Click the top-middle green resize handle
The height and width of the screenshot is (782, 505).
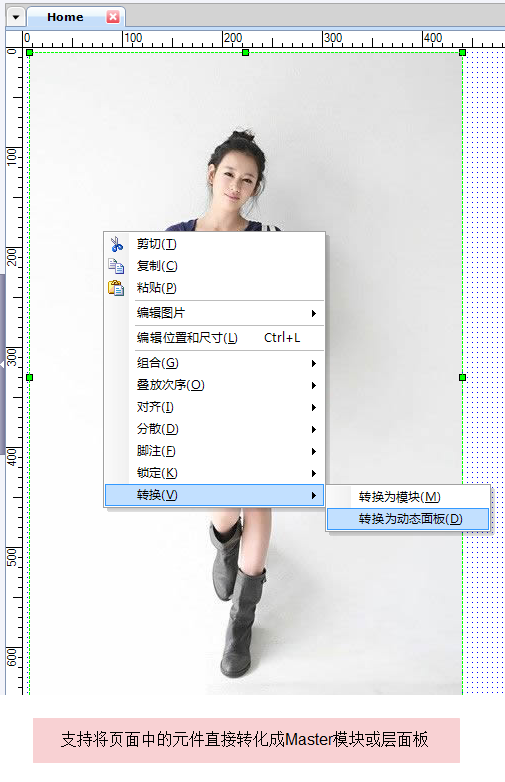click(x=245, y=52)
